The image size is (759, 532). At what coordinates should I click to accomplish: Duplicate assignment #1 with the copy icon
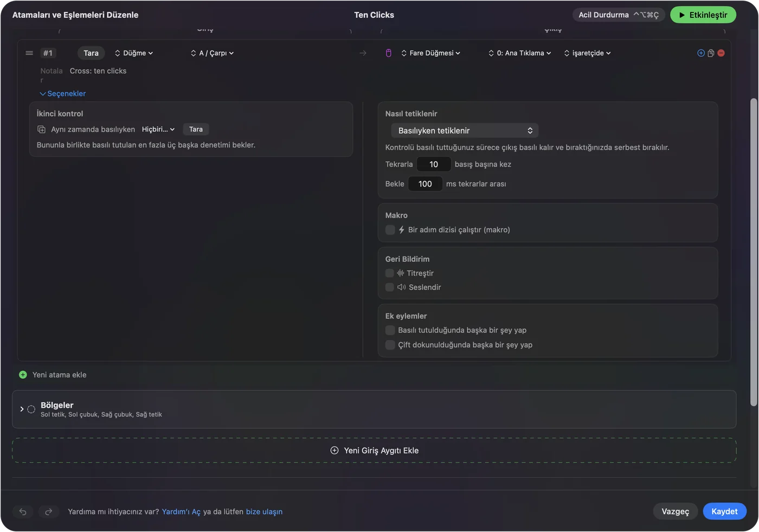pyautogui.click(x=711, y=53)
